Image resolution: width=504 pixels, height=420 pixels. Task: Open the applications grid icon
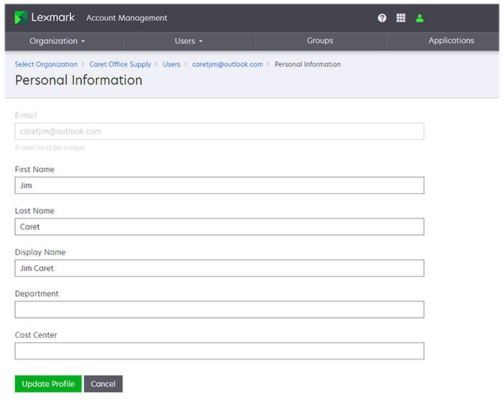tap(401, 18)
